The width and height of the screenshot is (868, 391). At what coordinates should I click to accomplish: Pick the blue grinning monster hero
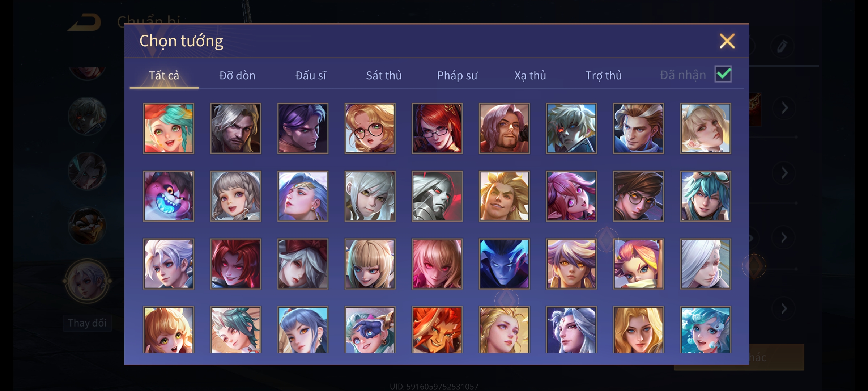tap(169, 196)
